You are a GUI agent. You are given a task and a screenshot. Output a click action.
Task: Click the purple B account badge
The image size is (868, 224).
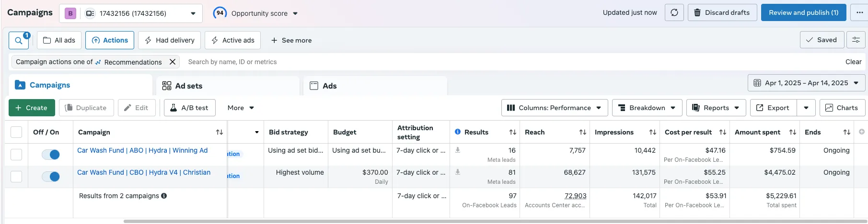(x=70, y=13)
